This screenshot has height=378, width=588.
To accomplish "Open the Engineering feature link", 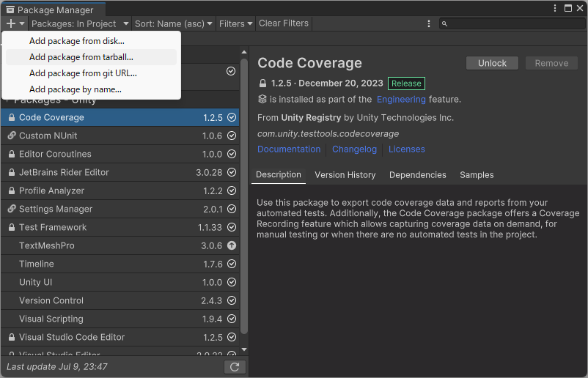I will [x=401, y=100].
